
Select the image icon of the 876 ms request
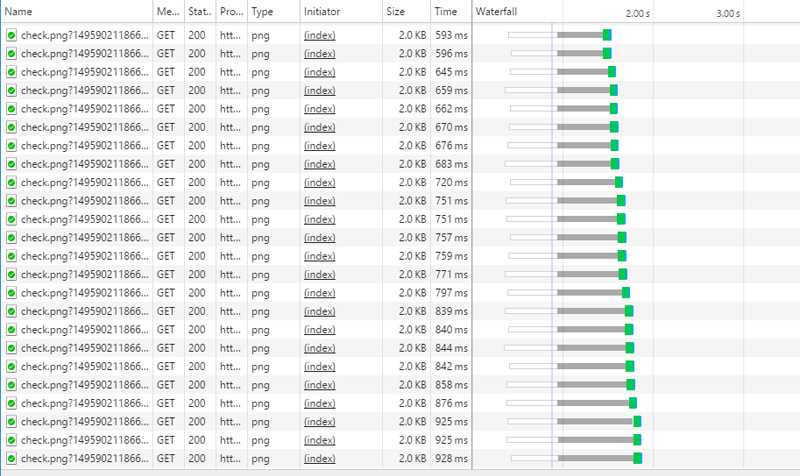(11, 403)
